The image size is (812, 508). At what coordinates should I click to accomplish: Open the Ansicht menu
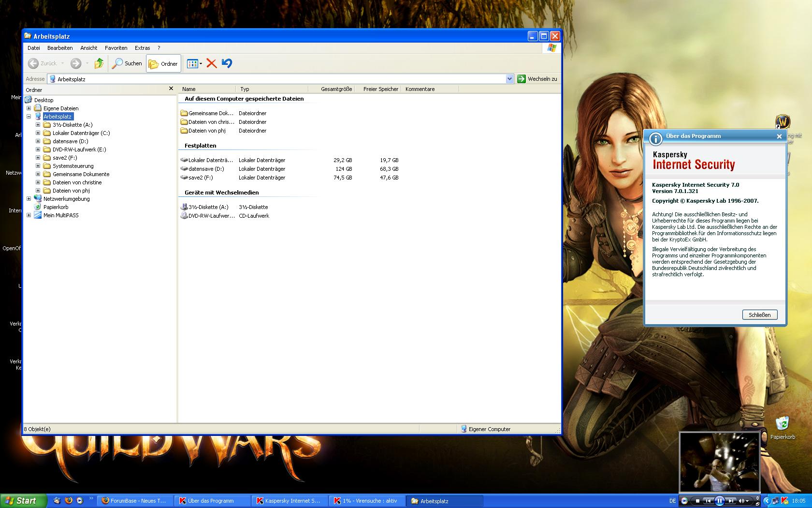(89, 48)
